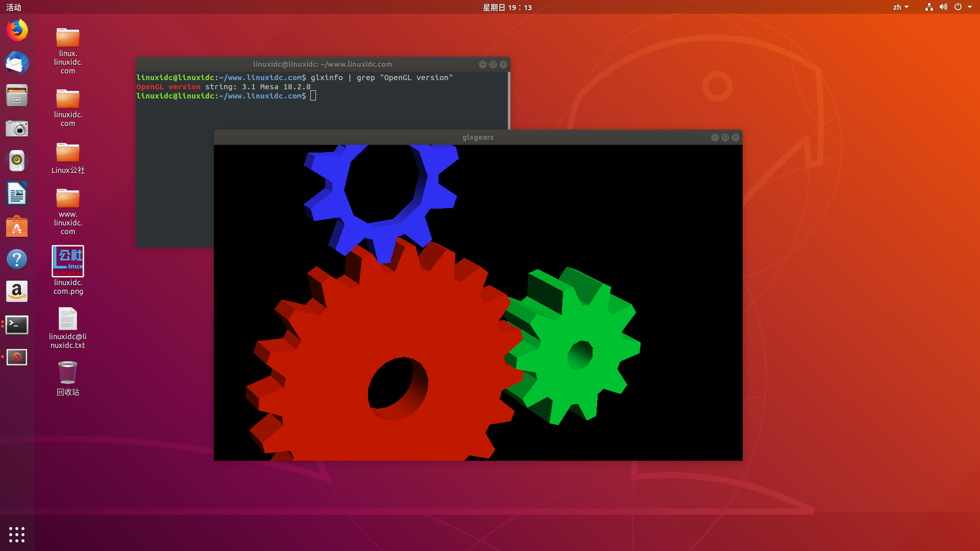Open the Files manager dock icon
The width and height of the screenshot is (980, 551).
17,95
